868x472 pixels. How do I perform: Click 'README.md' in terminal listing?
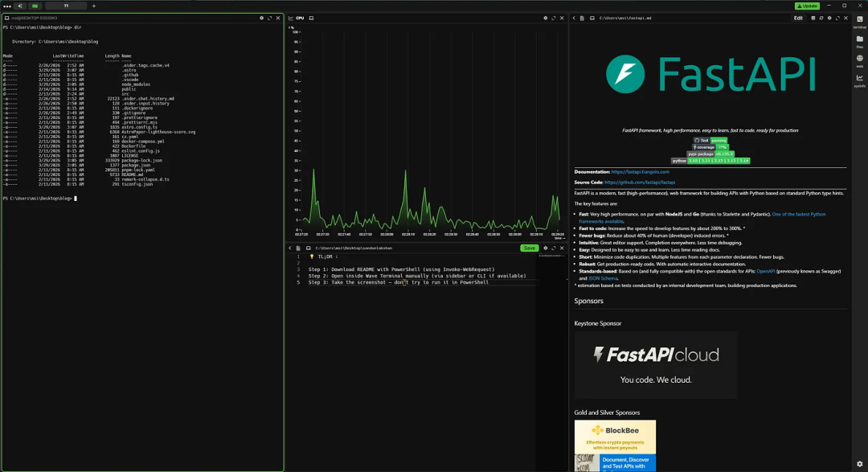[133, 174]
